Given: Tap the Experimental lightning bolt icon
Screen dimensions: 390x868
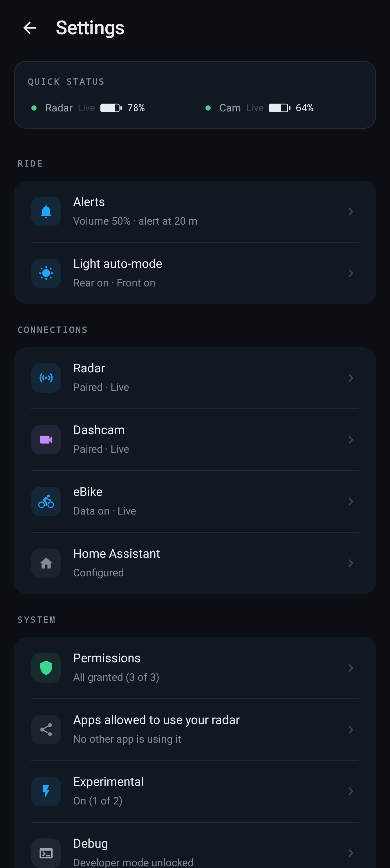Looking at the screenshot, I should click(x=46, y=791).
